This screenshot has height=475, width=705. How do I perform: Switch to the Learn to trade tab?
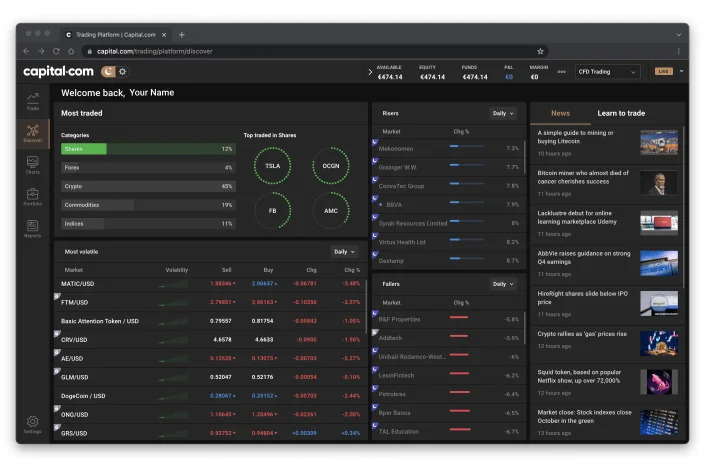621,113
